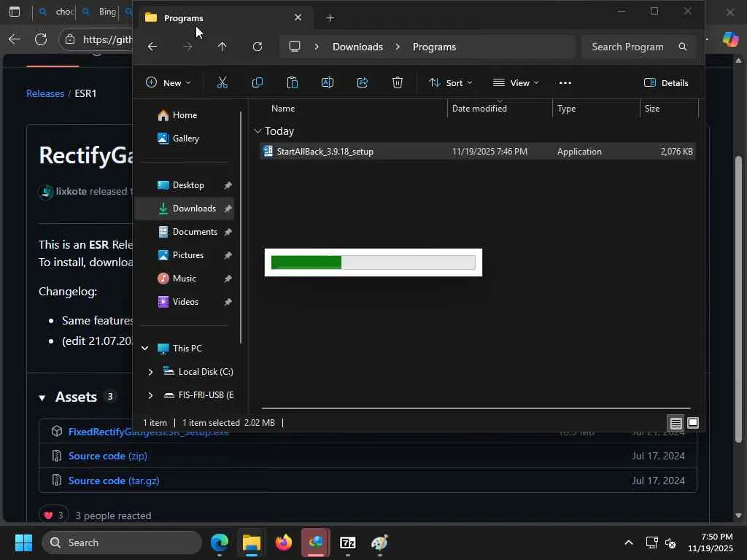Open 7-Zip from taskbar
The width and height of the screenshot is (747, 560).
348,542
